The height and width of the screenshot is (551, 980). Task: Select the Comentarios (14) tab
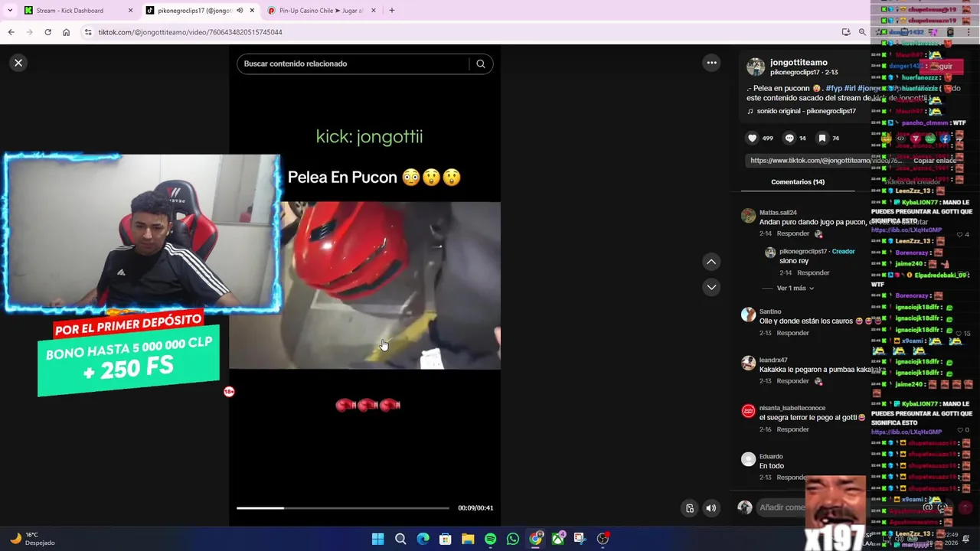pyautogui.click(x=798, y=182)
